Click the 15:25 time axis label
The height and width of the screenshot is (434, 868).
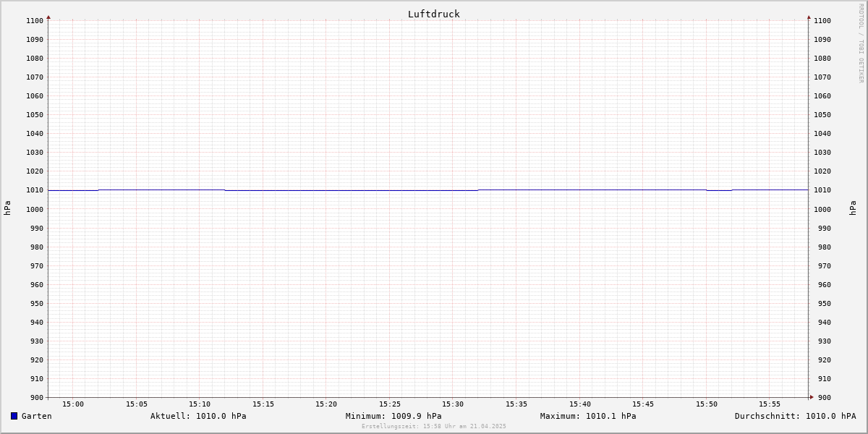click(x=390, y=404)
